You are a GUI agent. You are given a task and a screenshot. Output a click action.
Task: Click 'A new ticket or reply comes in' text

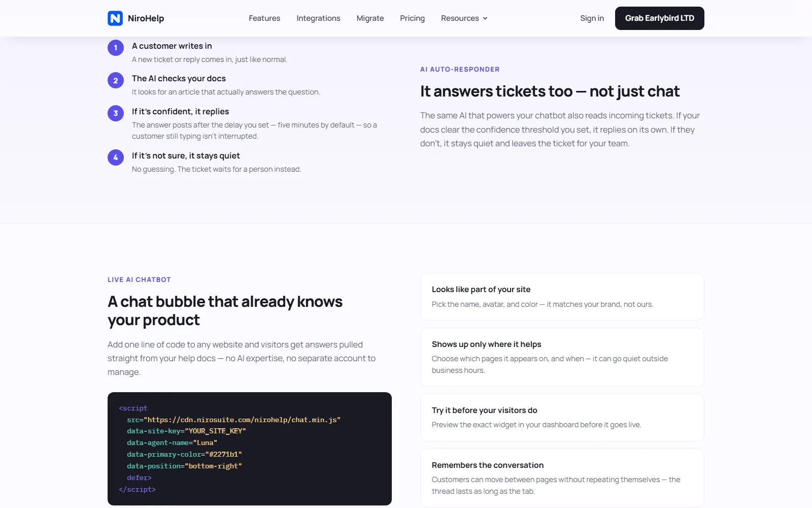[210, 59]
